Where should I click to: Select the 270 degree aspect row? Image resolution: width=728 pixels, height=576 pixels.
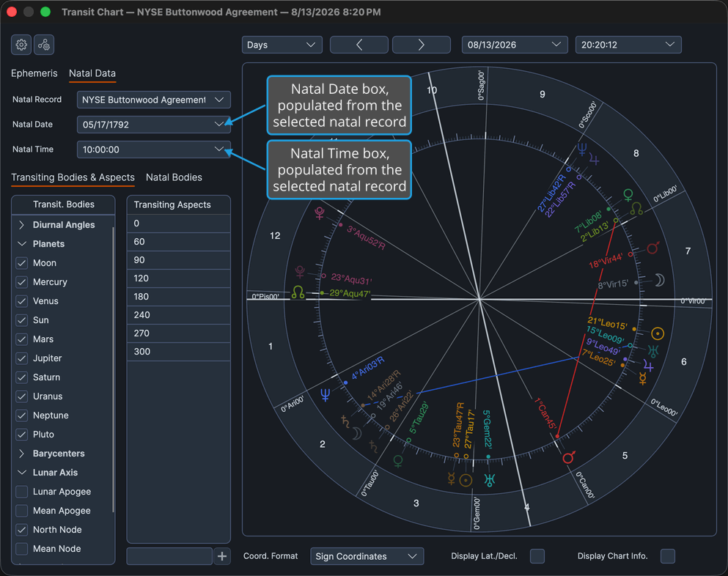(179, 333)
